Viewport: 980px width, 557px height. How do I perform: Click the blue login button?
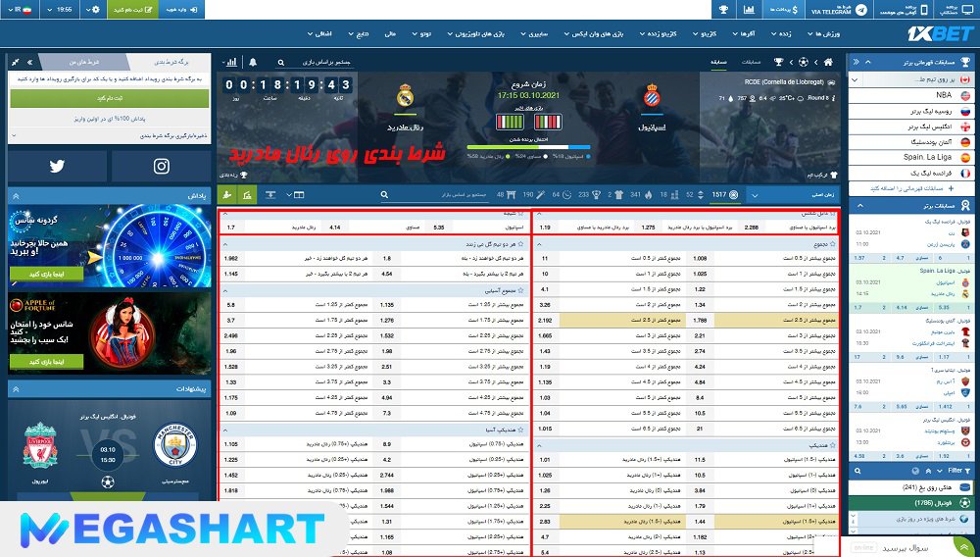[181, 10]
